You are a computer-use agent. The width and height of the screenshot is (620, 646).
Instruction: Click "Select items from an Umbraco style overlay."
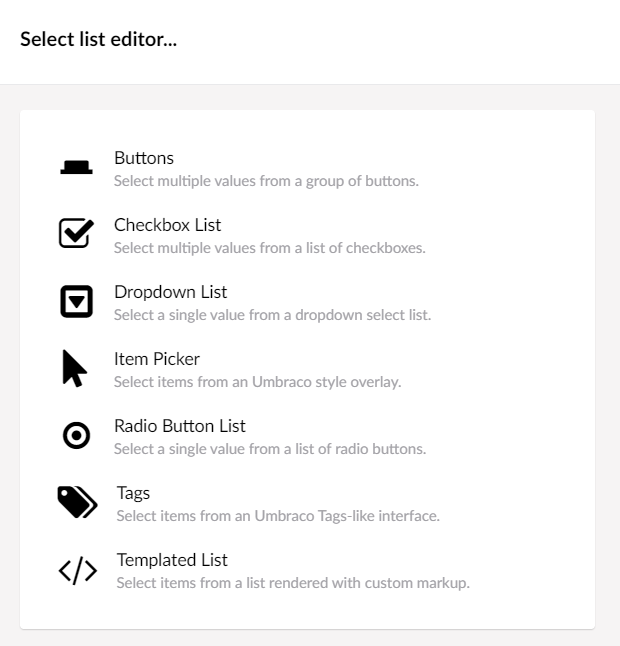(257, 382)
